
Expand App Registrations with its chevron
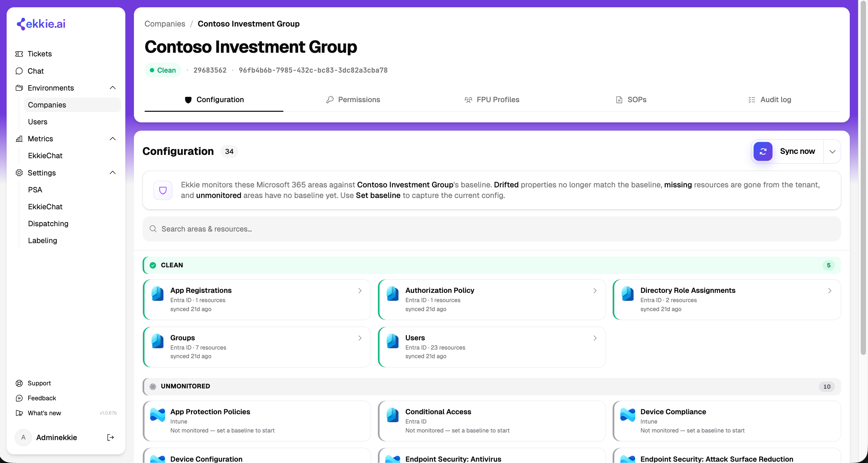coord(360,291)
